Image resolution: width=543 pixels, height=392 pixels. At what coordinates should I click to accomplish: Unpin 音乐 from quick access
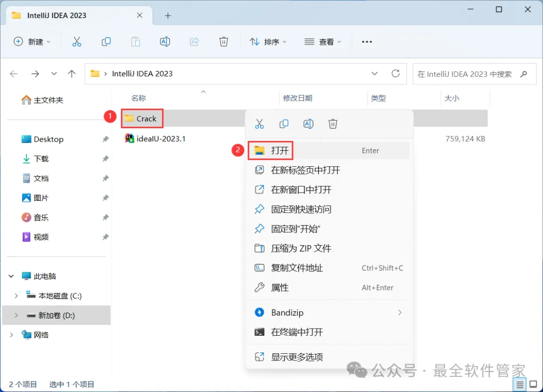pos(105,218)
